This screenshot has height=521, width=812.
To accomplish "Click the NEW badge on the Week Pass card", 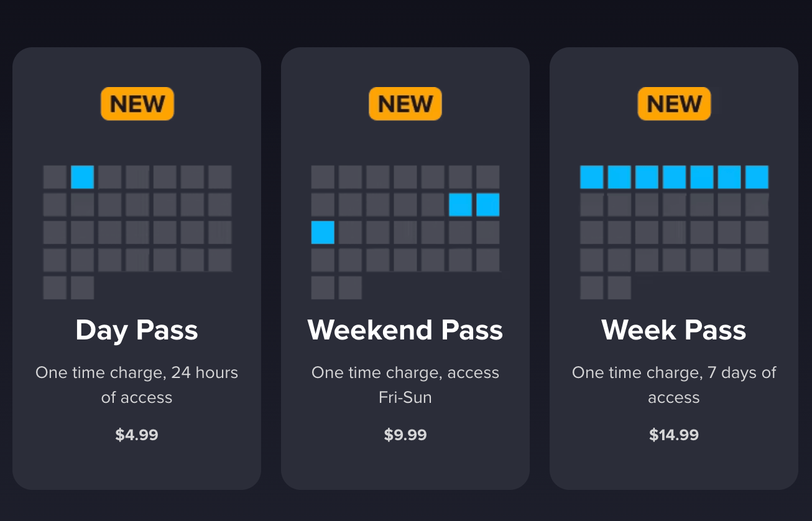I will [674, 103].
